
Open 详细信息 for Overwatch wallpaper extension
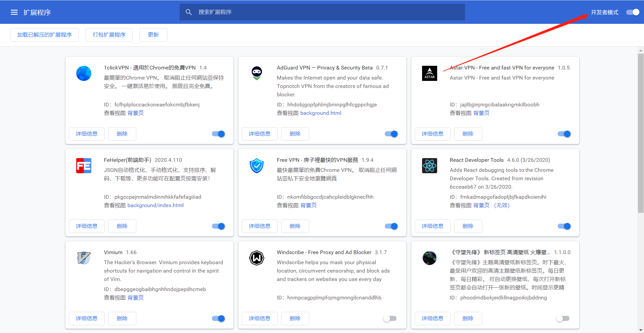coord(432,319)
